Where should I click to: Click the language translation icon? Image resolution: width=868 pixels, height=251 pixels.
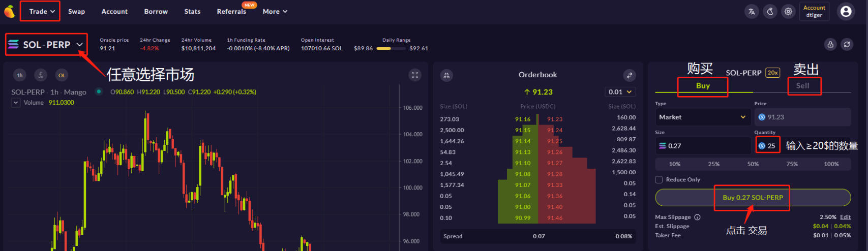(x=752, y=12)
